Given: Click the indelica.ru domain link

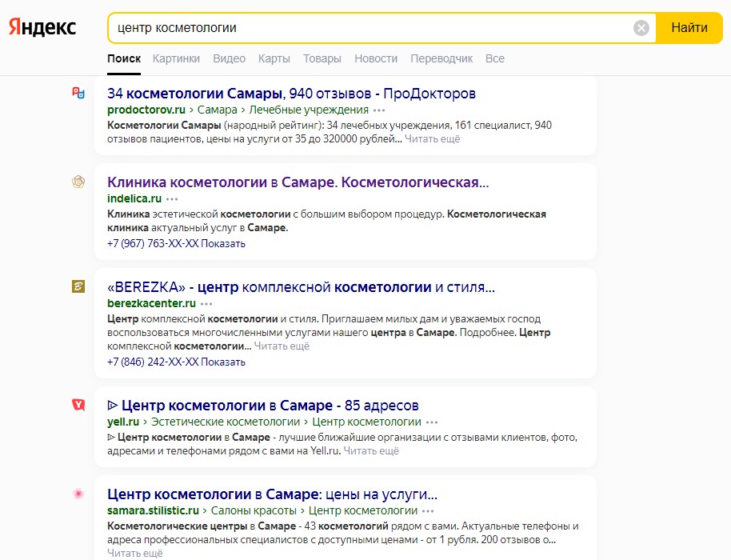Looking at the screenshot, I should point(134,198).
